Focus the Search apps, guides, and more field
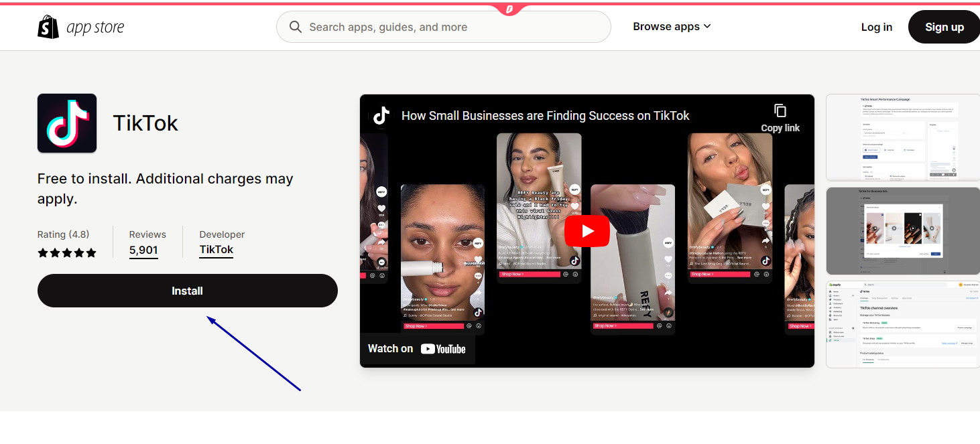Image resolution: width=980 pixels, height=444 pixels. [x=444, y=27]
